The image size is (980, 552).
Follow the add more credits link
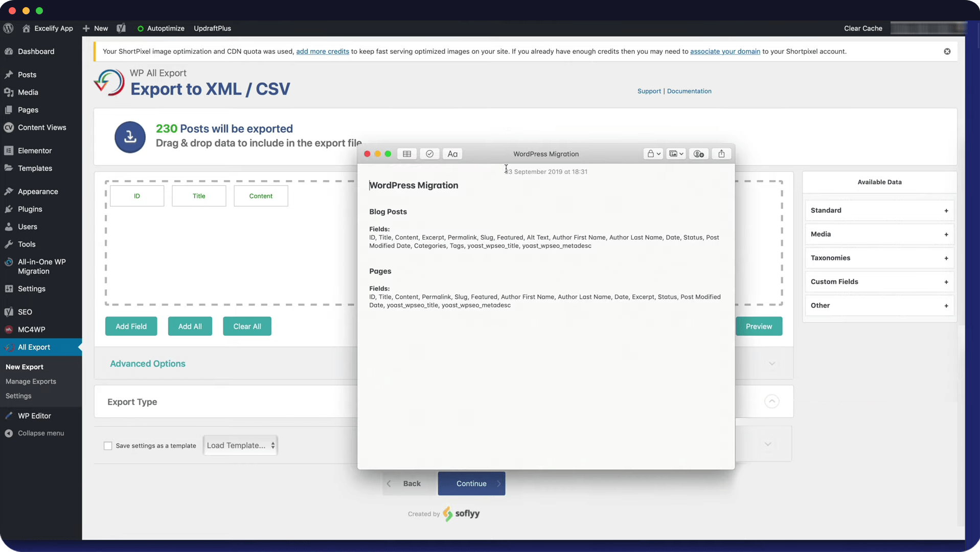point(323,51)
